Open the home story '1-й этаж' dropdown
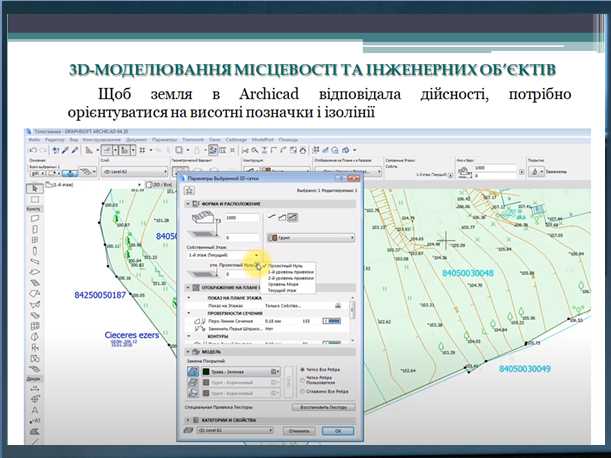The image size is (611, 458). click(x=223, y=255)
